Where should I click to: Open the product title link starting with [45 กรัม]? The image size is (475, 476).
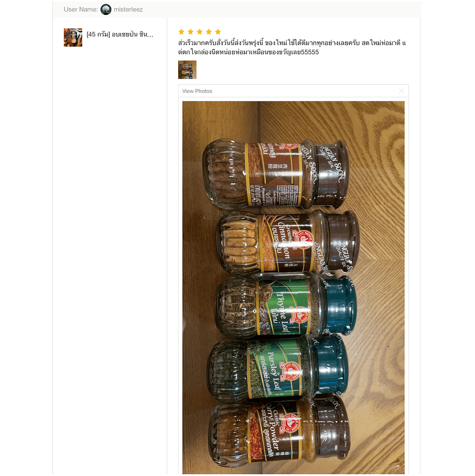[x=120, y=34]
